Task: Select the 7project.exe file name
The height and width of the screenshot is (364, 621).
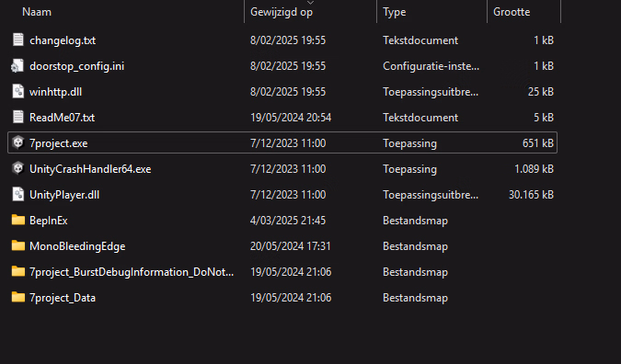Action: (x=59, y=143)
